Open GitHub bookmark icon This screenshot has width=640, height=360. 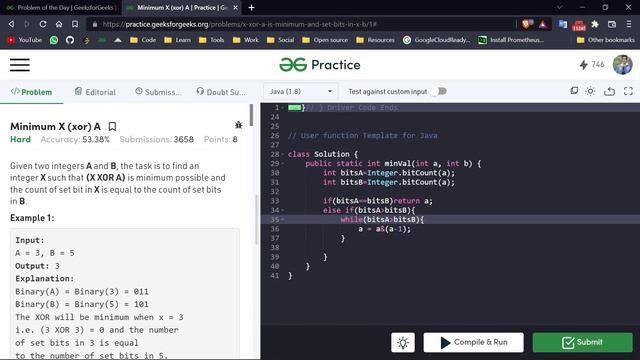coord(70,40)
